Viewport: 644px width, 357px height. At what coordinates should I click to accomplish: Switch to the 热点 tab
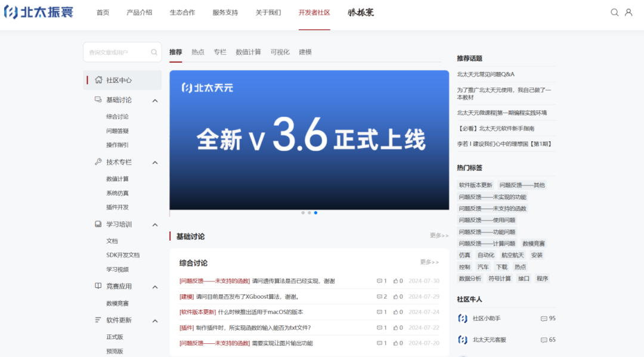coord(197,52)
